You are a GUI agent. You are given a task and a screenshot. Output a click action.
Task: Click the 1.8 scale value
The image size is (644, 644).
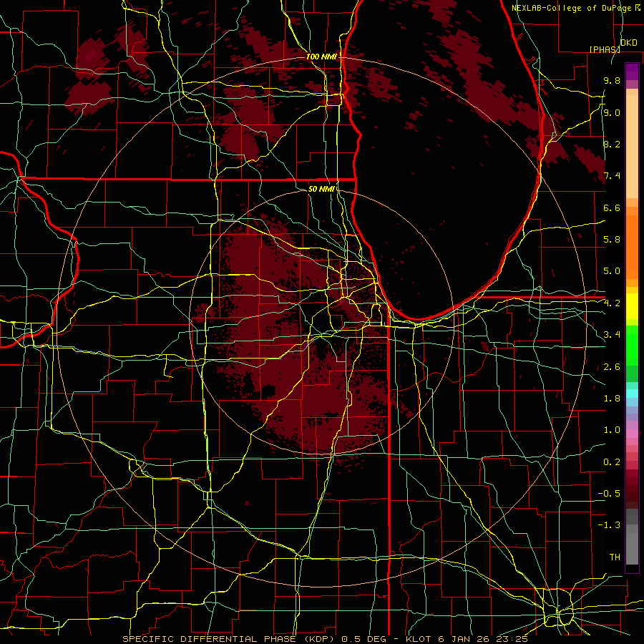(x=612, y=399)
